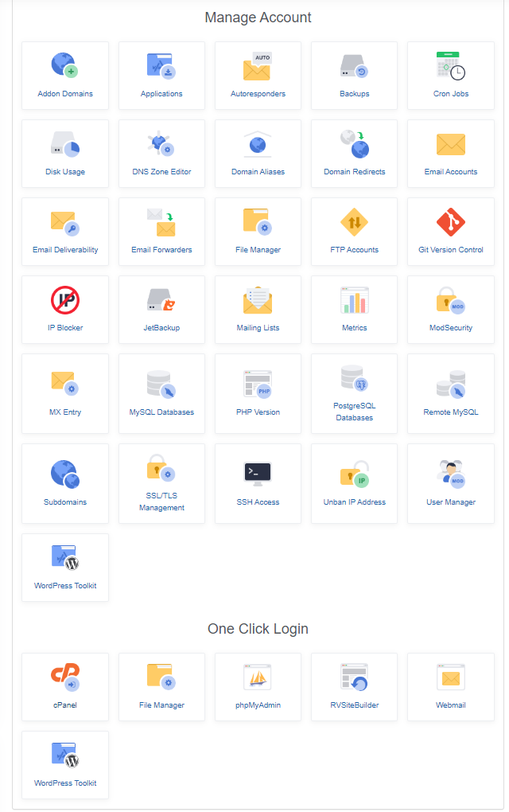The image size is (509, 812).
Task: Launch the phpMyAdmin sailboat icon
Action: [258, 677]
